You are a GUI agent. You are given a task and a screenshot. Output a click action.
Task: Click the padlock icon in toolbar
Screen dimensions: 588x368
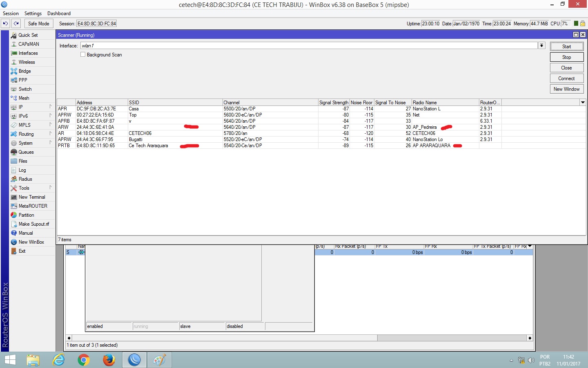click(x=583, y=24)
